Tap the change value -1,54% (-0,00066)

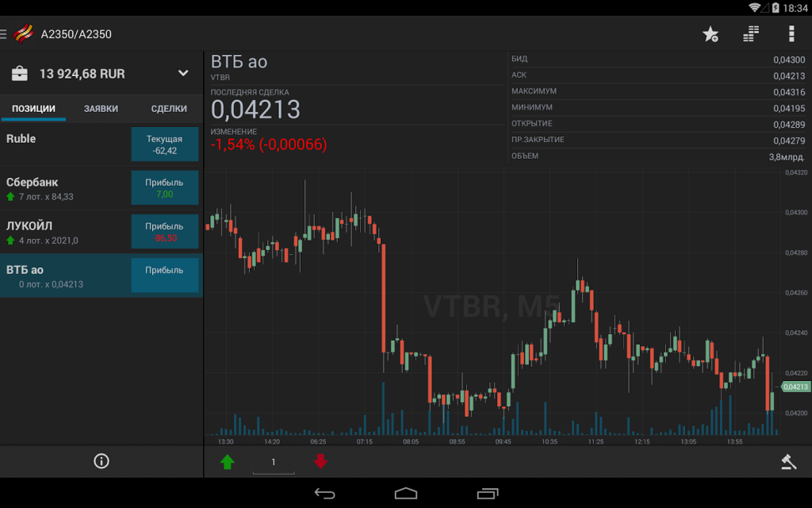pos(269,144)
